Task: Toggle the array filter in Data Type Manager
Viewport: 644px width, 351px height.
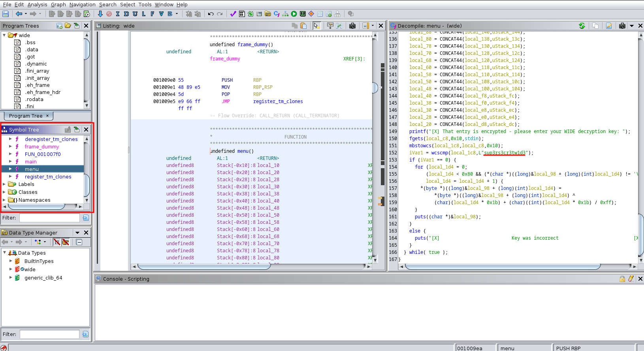Action: 57,242
